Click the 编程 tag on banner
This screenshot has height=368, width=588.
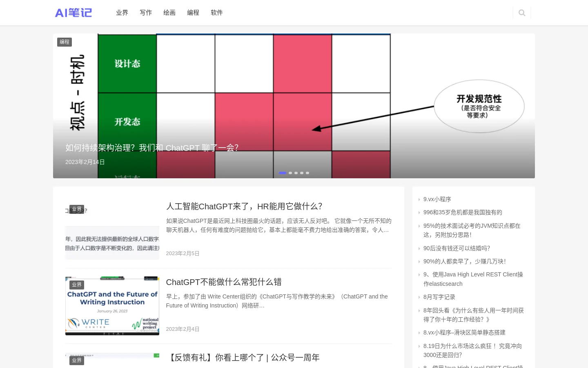click(x=65, y=42)
